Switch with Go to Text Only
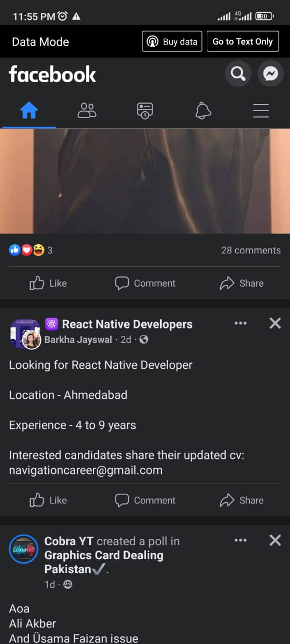This screenshot has width=290, height=644. 243,41
